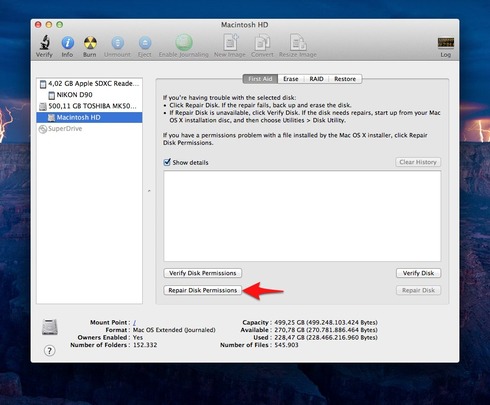Open the Info toolbar icon
490x405 pixels.
click(68, 43)
